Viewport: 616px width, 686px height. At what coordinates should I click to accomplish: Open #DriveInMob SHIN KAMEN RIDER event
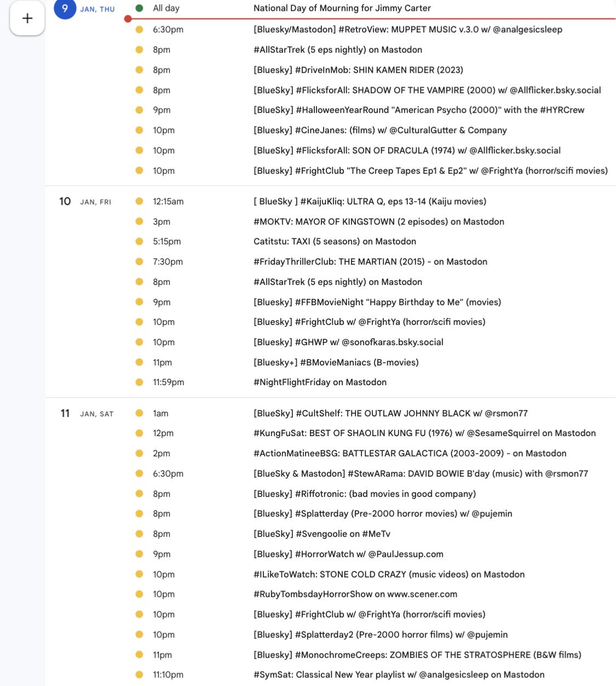[x=358, y=70]
